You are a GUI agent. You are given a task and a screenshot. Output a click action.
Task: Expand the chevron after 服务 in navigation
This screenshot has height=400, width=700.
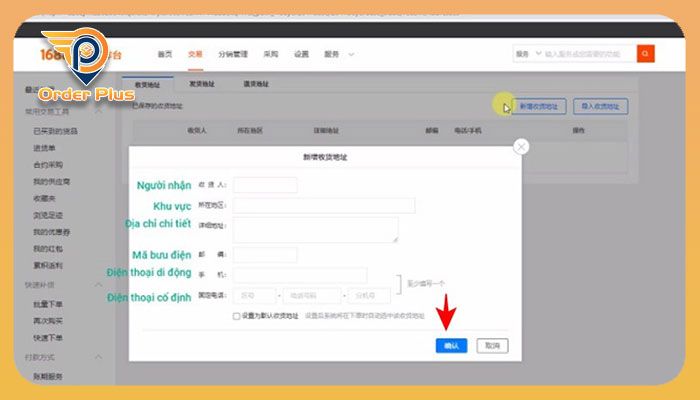pyautogui.click(x=351, y=54)
